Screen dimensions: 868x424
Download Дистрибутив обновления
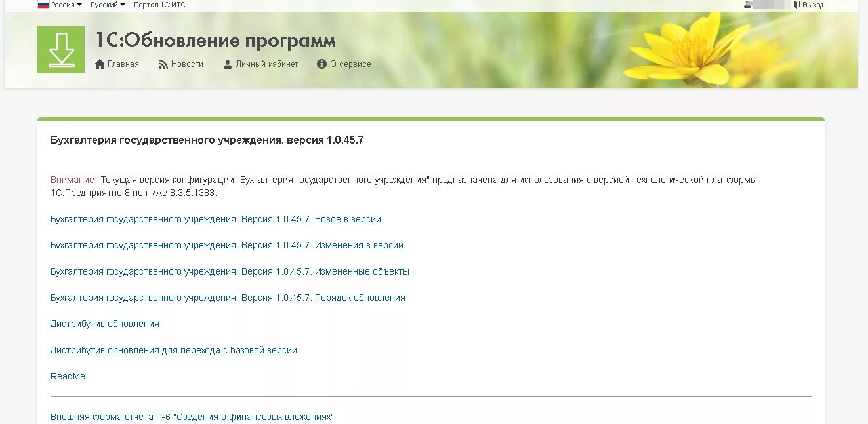click(x=105, y=324)
